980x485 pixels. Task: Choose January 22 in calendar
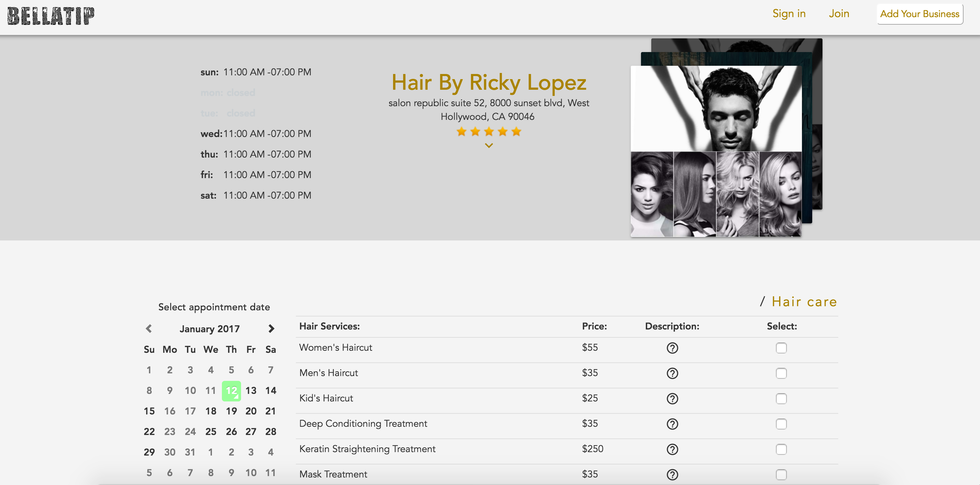click(149, 432)
